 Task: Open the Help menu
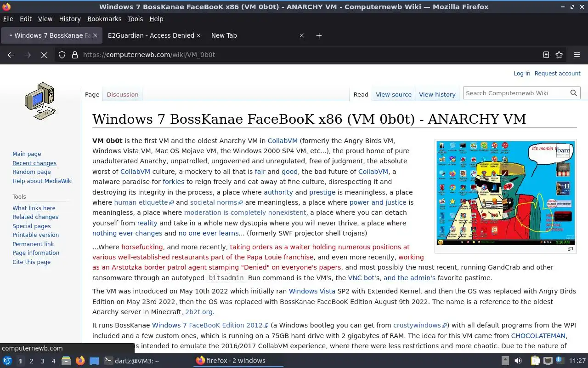tap(156, 19)
